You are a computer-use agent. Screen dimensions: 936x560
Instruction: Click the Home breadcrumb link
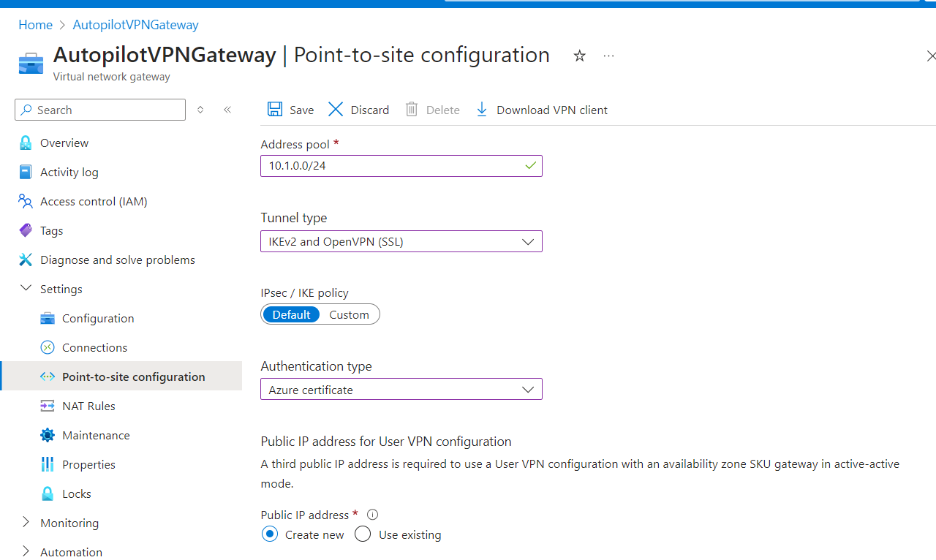click(x=35, y=25)
